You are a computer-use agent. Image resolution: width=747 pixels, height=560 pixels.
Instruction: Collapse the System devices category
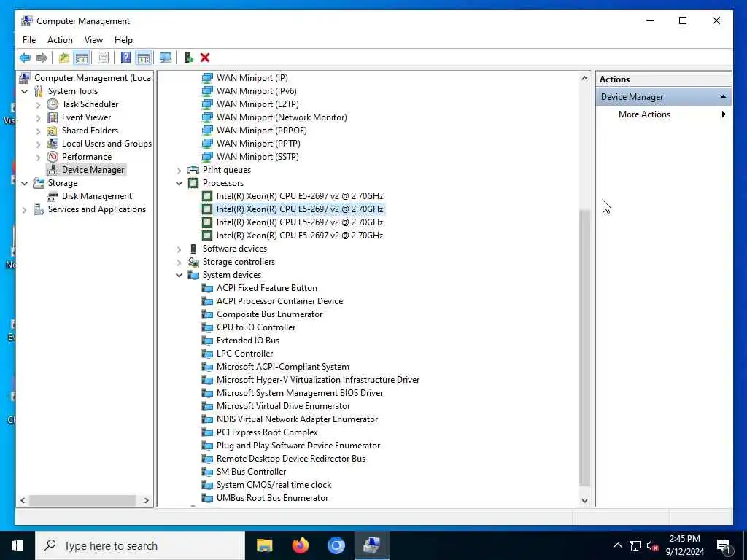pos(179,275)
